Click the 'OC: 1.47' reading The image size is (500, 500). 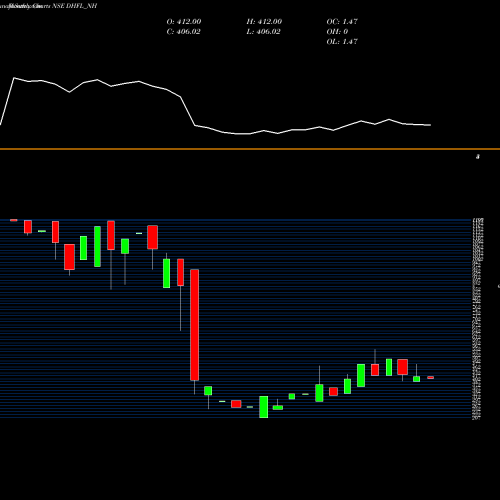pyautogui.click(x=342, y=22)
